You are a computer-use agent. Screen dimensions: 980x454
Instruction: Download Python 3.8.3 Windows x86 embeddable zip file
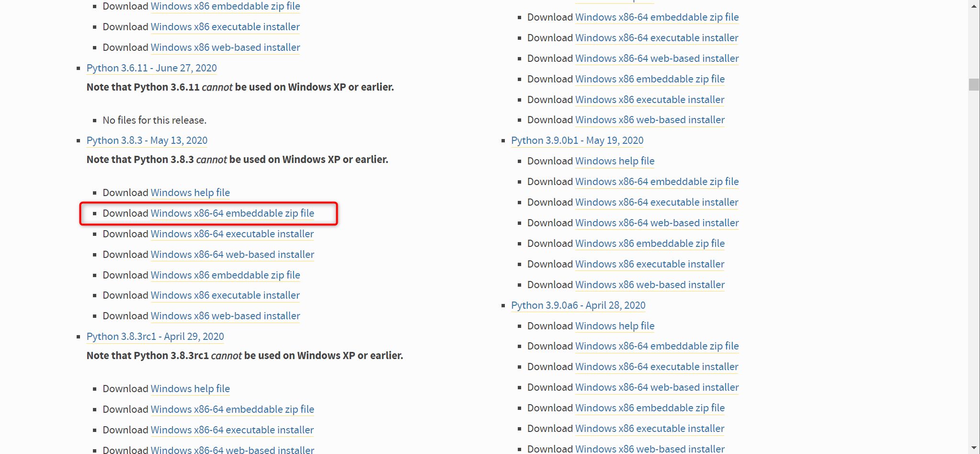click(225, 275)
